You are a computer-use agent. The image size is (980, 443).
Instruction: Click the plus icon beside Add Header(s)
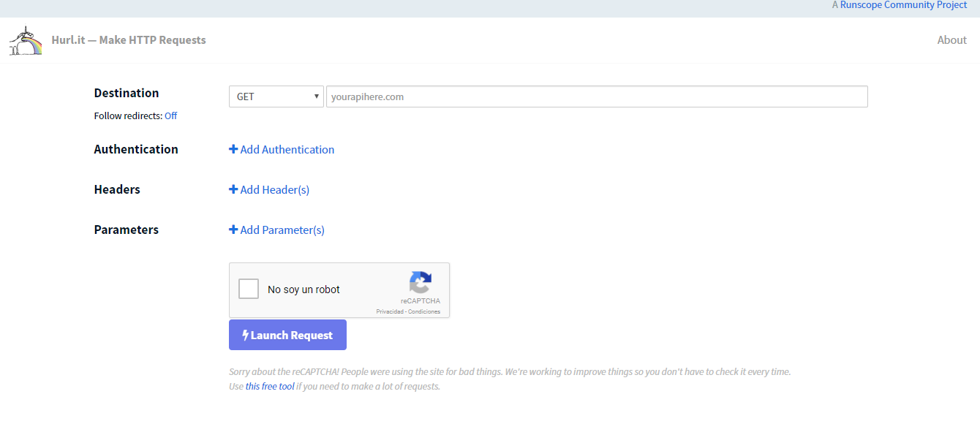pyautogui.click(x=233, y=189)
